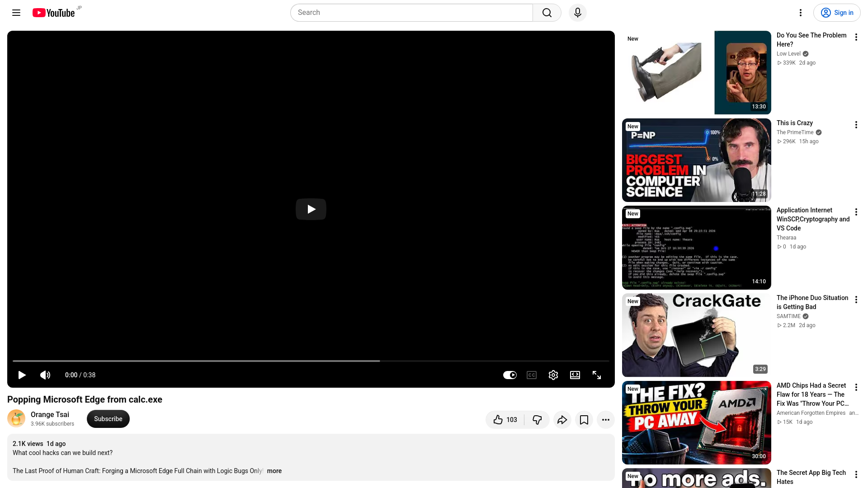Like the video with 103 likes
868x488 pixels.
505,420
